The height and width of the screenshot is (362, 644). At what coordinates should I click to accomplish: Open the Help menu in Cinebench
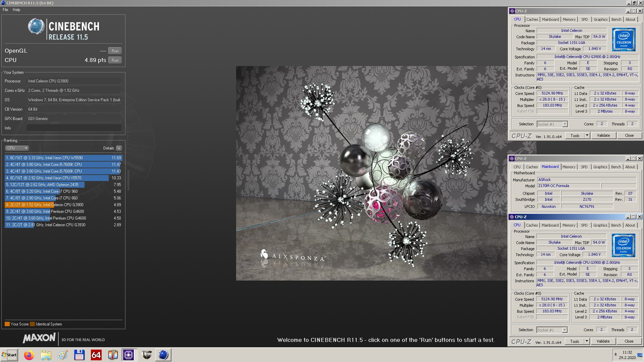pos(16,10)
